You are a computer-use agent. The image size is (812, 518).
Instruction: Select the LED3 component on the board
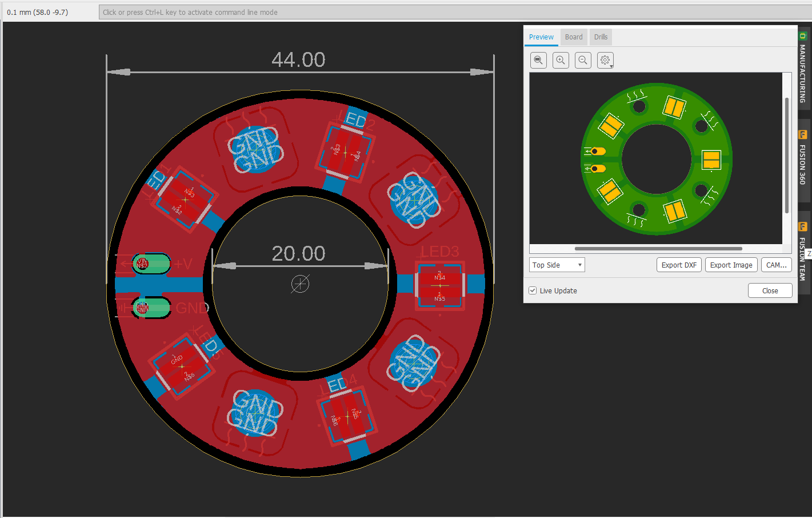click(440, 285)
